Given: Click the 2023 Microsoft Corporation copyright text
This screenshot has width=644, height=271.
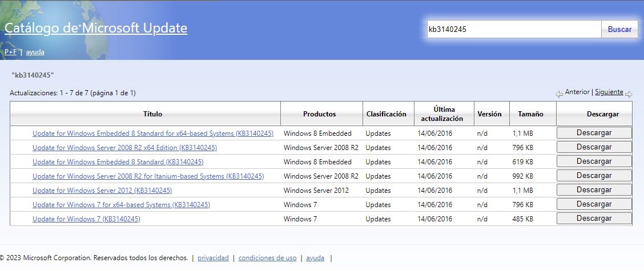Looking at the screenshot, I should pyautogui.click(x=94, y=258).
